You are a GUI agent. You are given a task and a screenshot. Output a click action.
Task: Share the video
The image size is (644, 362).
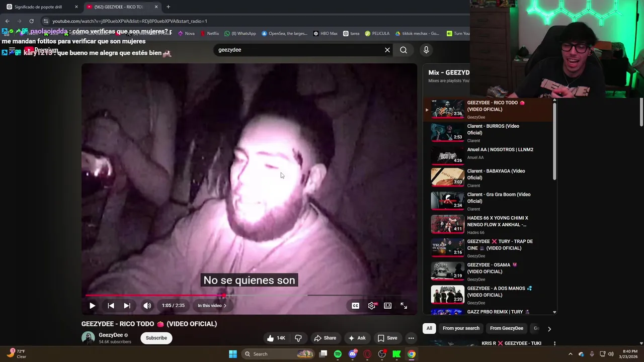pyautogui.click(x=325, y=338)
